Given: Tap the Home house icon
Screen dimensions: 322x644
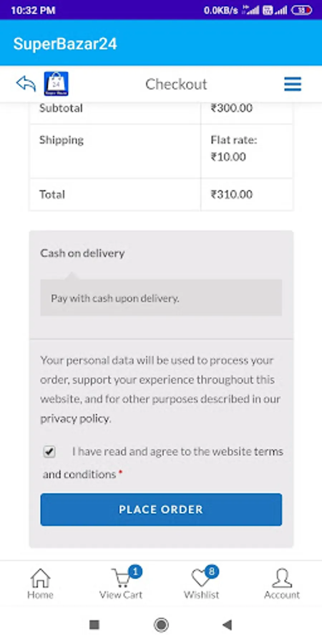Looking at the screenshot, I should click(x=40, y=578).
